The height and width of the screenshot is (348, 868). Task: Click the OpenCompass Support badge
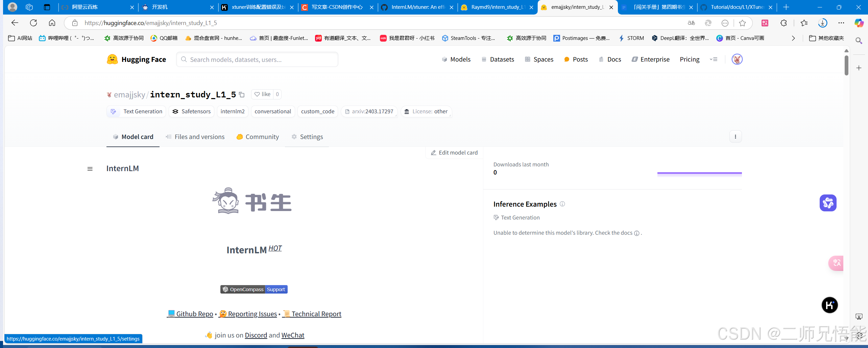coord(254,289)
